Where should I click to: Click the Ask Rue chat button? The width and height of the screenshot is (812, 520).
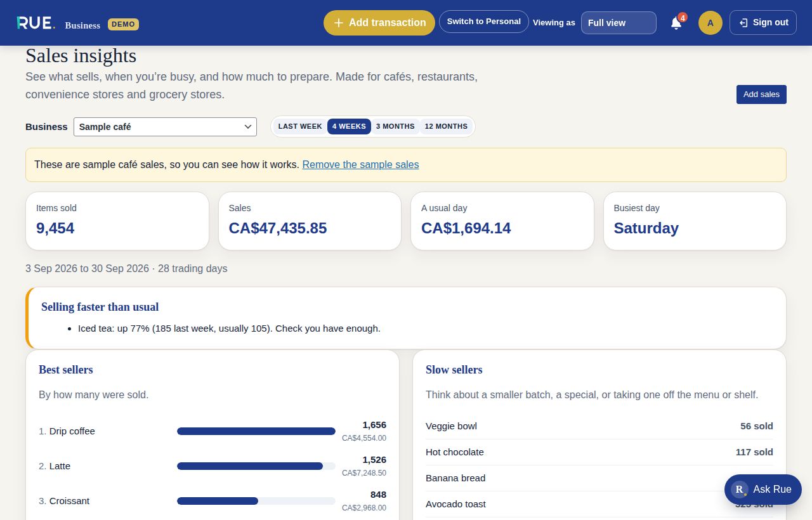point(763,490)
